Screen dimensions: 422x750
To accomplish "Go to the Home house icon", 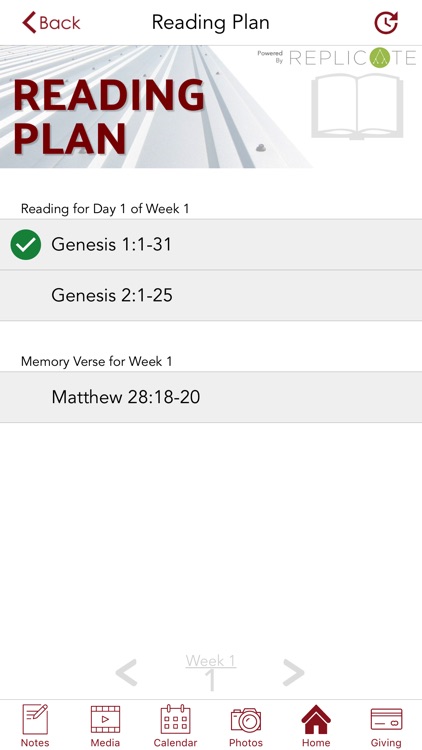I will pos(316,719).
